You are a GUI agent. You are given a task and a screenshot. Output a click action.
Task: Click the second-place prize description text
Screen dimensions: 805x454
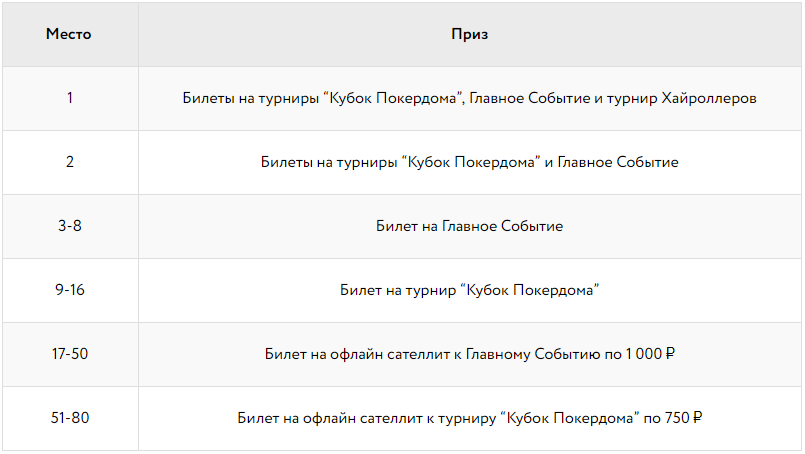(x=469, y=162)
